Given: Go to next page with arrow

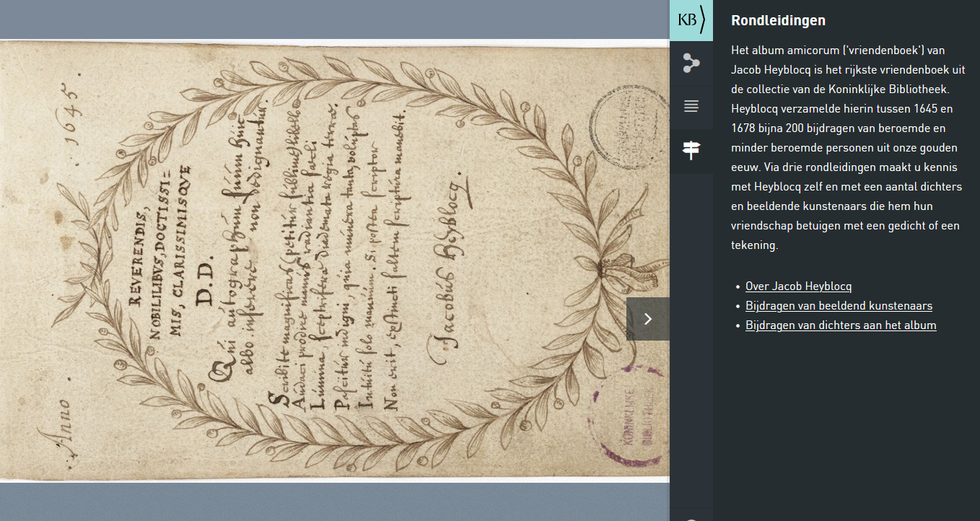Looking at the screenshot, I should (648, 319).
